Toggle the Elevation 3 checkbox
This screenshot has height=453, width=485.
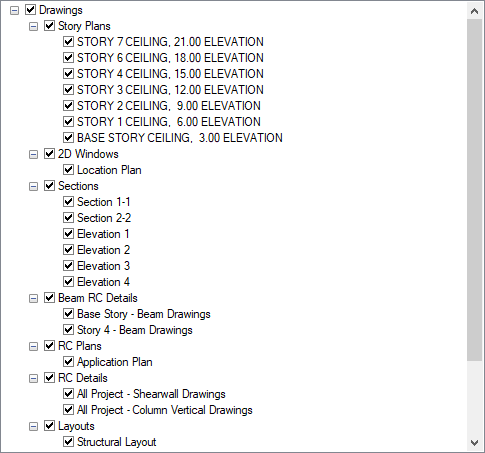68,266
